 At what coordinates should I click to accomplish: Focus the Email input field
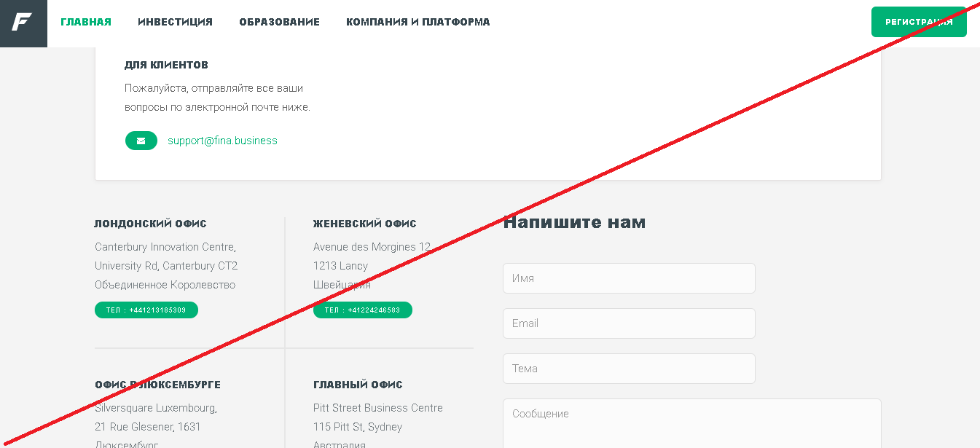point(629,323)
